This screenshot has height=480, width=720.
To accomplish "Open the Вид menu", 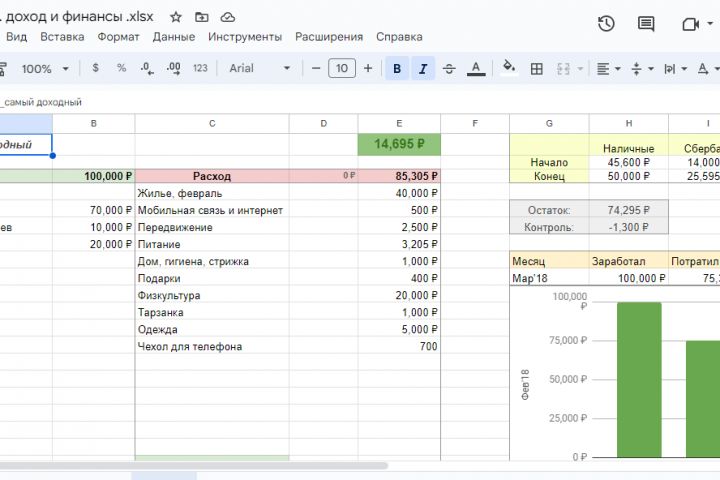I will pos(17,37).
